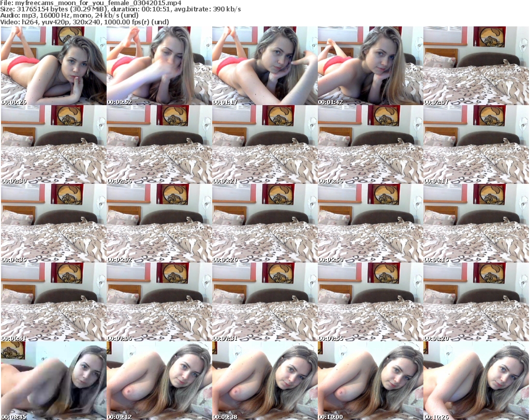Open the frame stamped 00:02:56
Screen dimensions: 530x420
tap(159, 144)
